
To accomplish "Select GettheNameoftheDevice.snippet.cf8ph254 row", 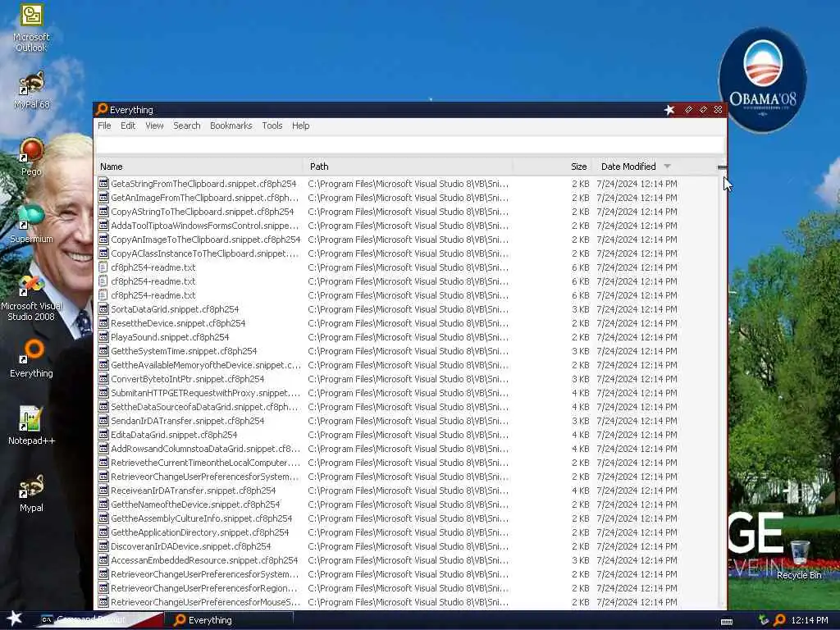I will (406, 504).
